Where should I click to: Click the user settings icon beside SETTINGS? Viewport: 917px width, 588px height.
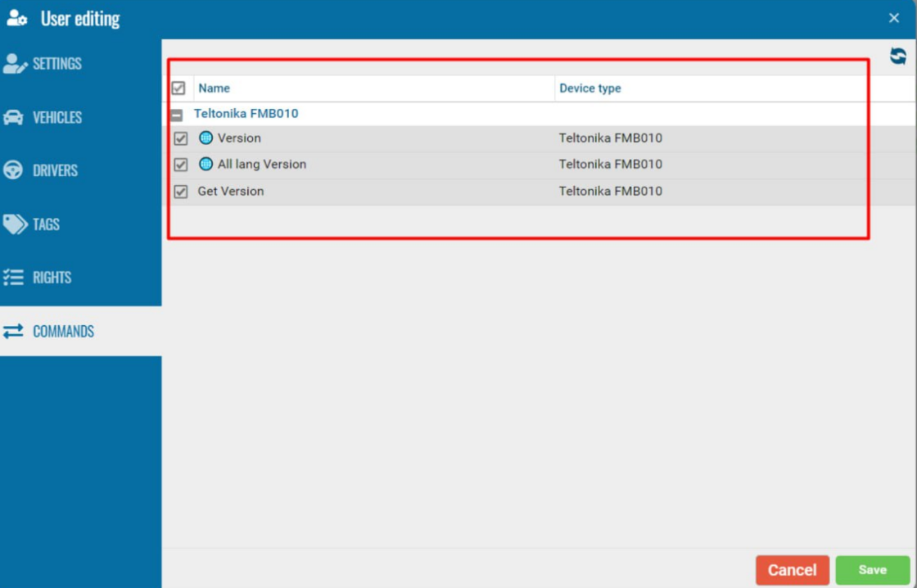pos(15,63)
